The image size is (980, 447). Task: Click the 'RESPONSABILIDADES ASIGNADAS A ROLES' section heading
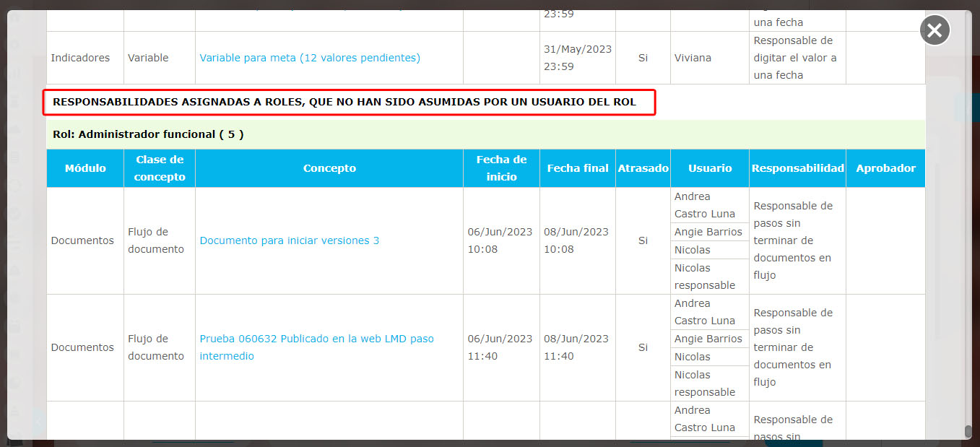coord(344,103)
